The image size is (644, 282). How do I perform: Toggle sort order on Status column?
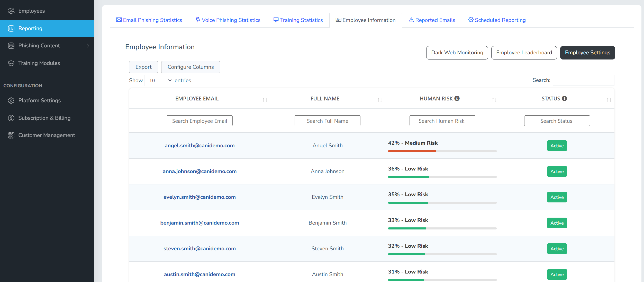click(609, 100)
